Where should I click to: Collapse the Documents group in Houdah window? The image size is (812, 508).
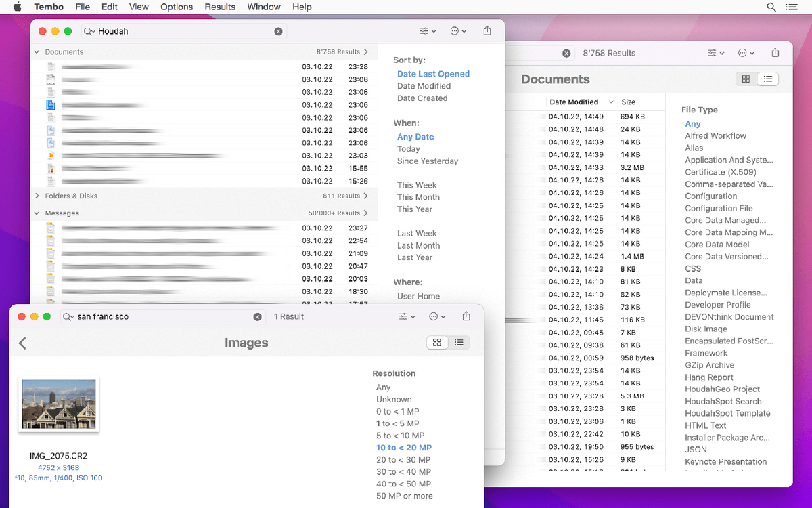pyautogui.click(x=37, y=52)
